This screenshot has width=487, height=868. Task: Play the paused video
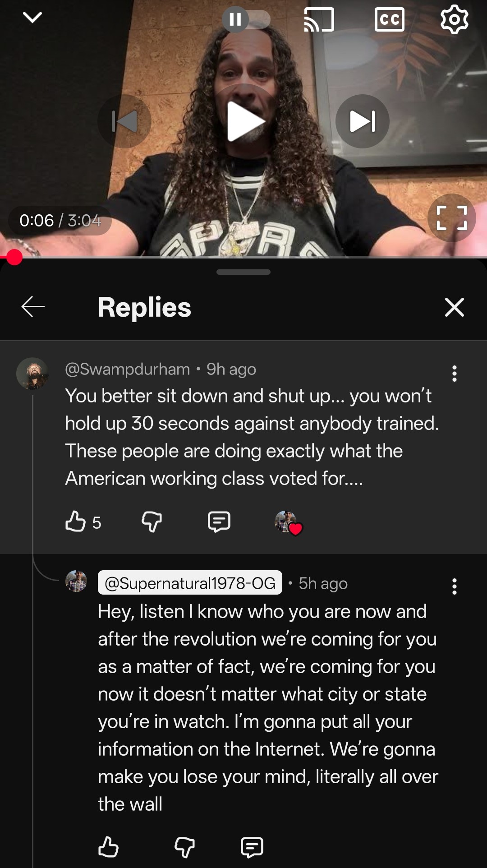tap(244, 121)
